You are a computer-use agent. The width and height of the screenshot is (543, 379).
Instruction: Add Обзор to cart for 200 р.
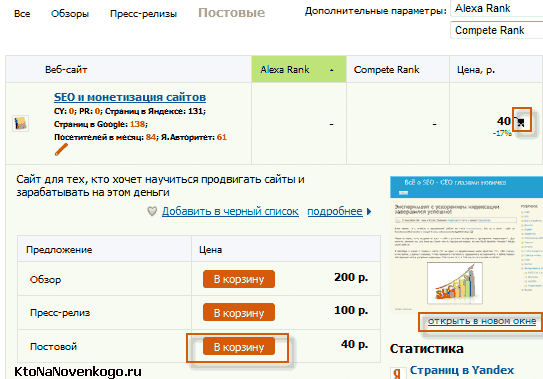click(x=239, y=279)
